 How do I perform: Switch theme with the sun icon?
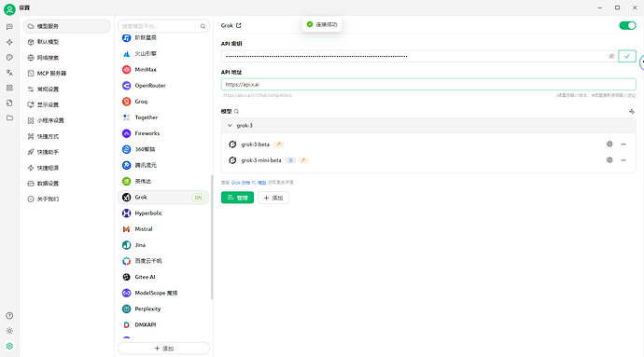(9, 331)
